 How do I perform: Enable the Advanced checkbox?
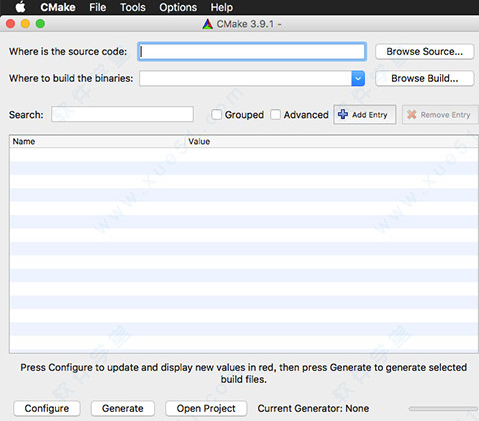click(x=275, y=115)
